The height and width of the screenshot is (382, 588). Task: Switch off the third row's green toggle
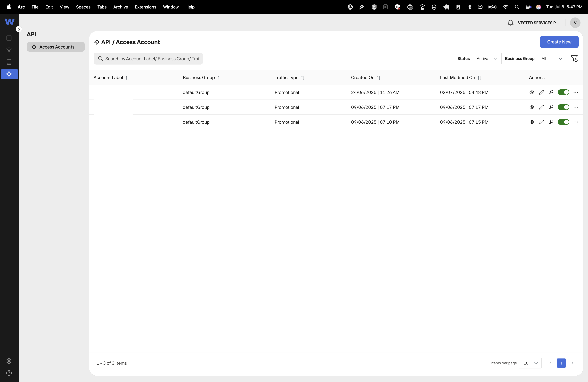coord(563,122)
